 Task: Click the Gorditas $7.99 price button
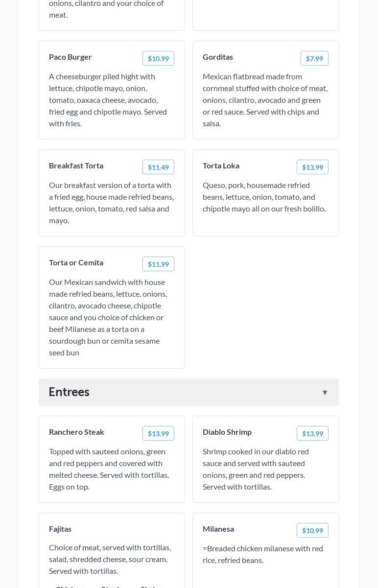pyautogui.click(x=314, y=58)
